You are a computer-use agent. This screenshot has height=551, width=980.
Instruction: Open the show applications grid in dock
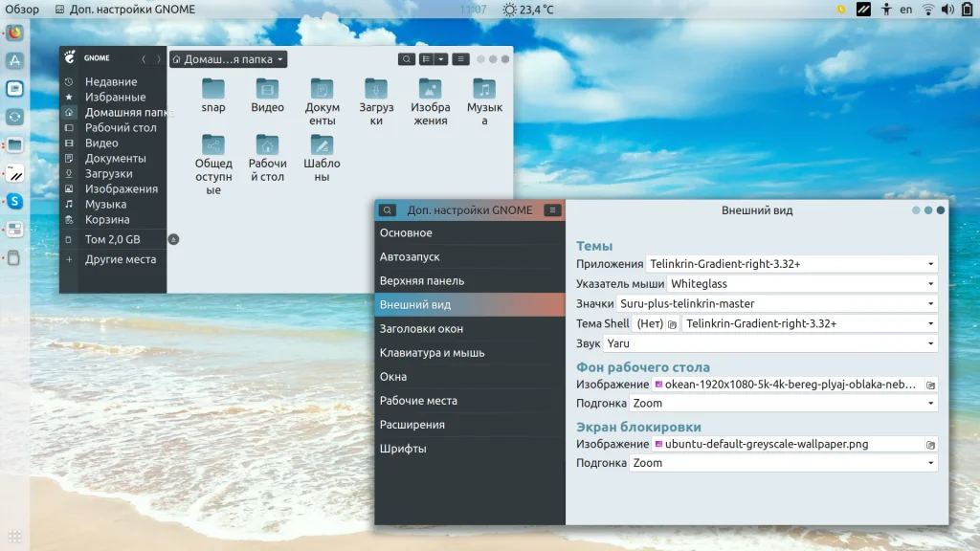point(14,536)
